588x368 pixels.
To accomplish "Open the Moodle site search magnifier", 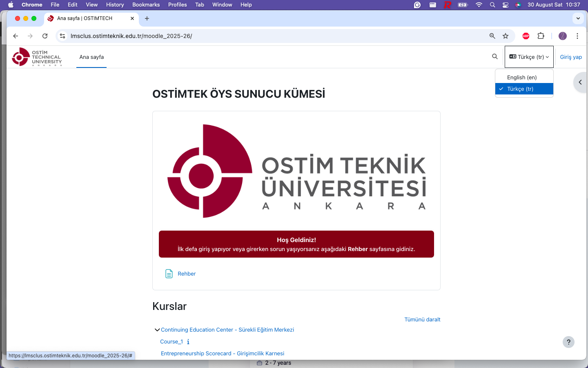I will coord(494,56).
